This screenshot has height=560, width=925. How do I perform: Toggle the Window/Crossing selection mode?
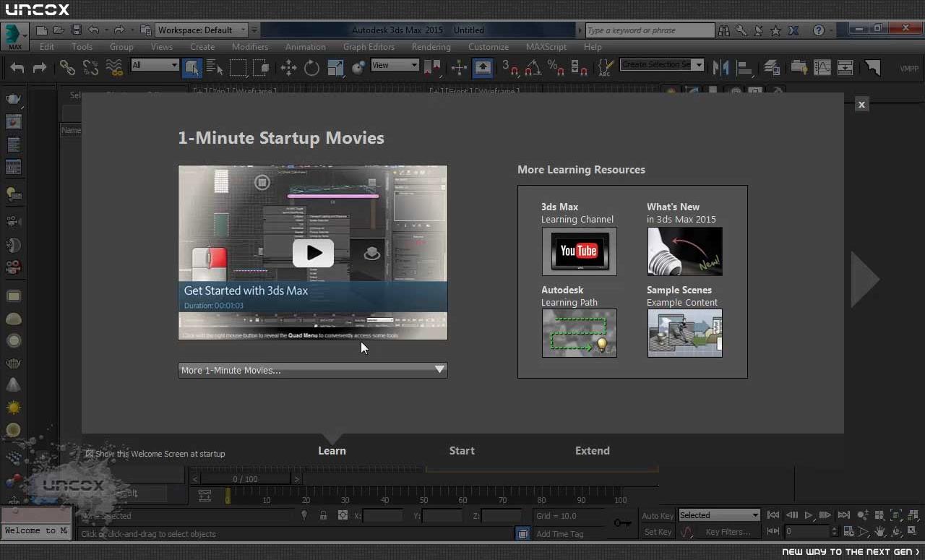(x=261, y=67)
